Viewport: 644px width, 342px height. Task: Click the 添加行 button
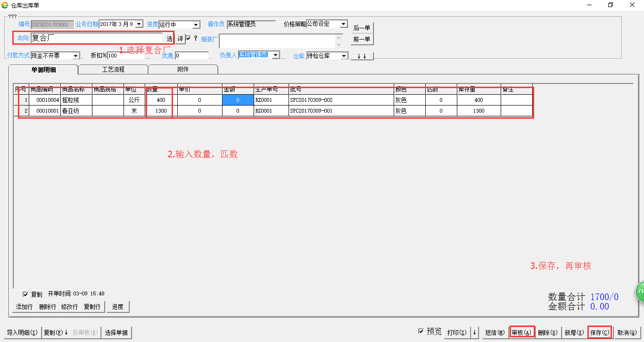24,307
